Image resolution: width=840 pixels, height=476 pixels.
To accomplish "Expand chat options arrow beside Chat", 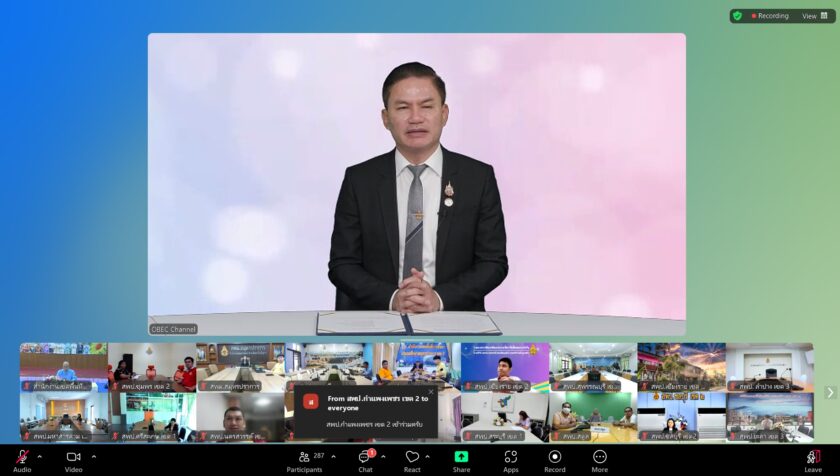I will 383,456.
